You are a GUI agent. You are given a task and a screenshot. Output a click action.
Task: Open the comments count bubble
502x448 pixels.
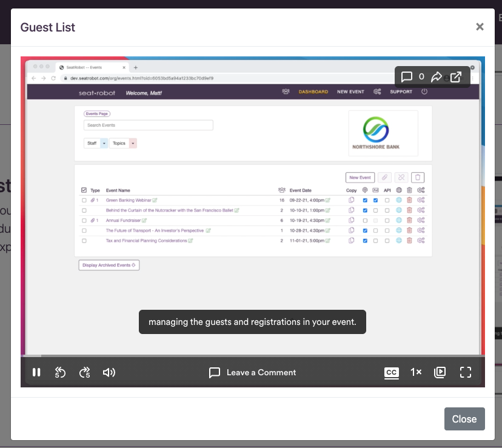click(412, 77)
